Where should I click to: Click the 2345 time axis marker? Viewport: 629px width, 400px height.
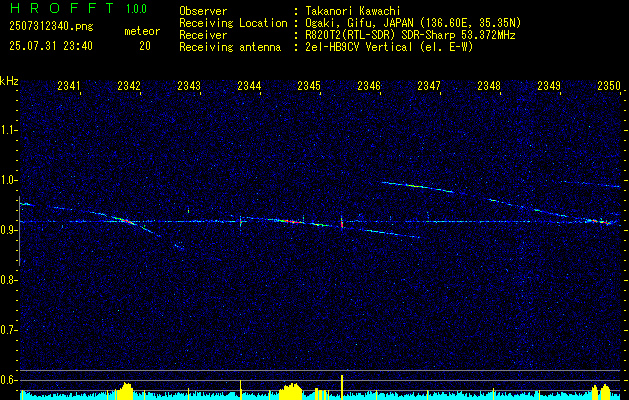tap(309, 85)
